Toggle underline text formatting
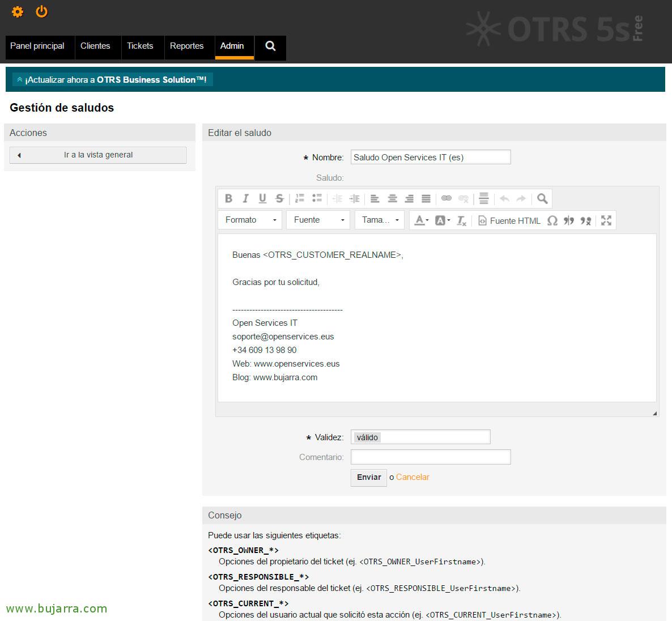 (262, 198)
